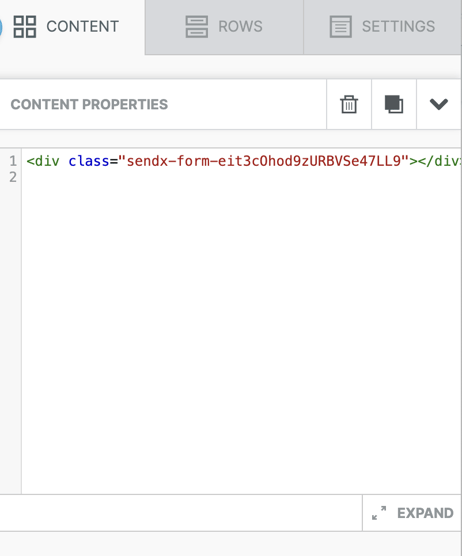462x556 pixels.
Task: Click the expand arrows icon
Action: tap(379, 513)
